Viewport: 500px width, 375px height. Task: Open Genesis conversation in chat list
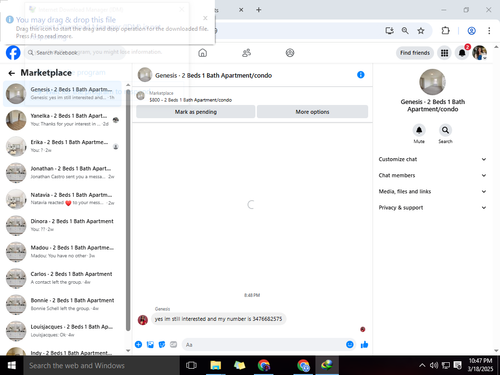click(x=62, y=93)
